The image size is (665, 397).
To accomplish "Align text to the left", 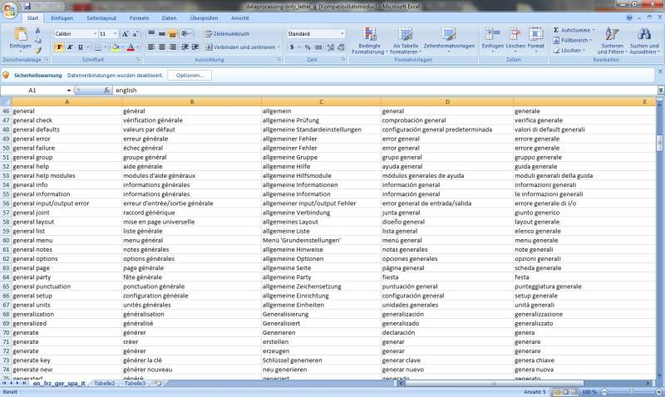I will (151, 47).
